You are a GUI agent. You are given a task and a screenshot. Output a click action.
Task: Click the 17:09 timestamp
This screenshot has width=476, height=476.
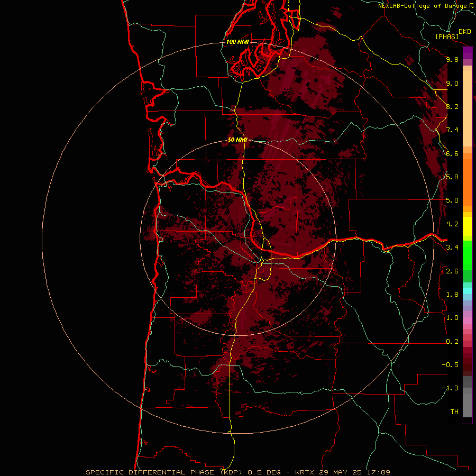click(x=378, y=472)
